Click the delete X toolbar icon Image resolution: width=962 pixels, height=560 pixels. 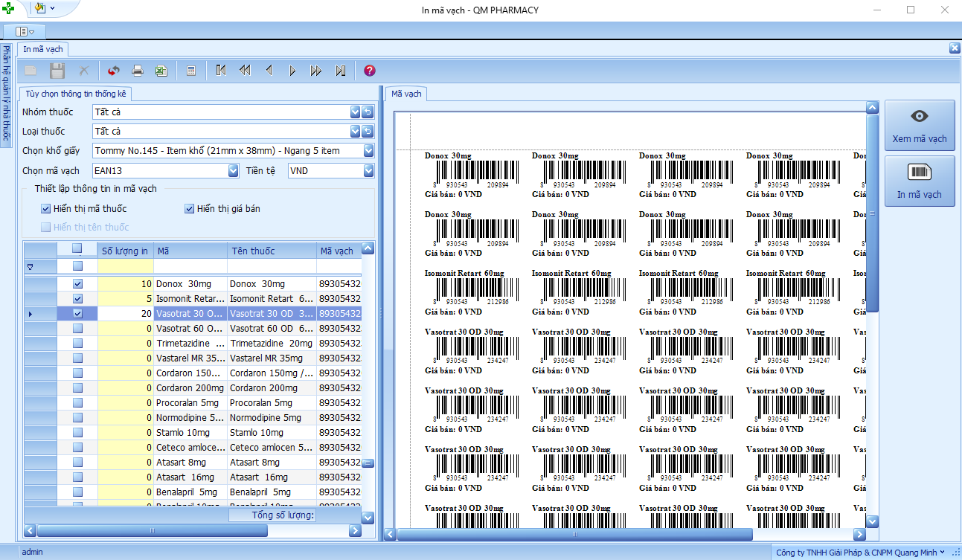(84, 71)
